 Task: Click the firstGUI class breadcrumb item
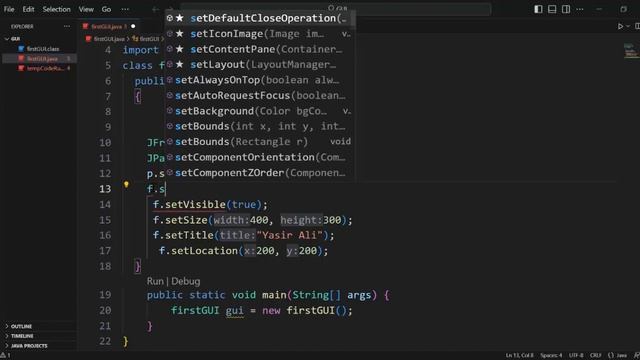click(146, 39)
